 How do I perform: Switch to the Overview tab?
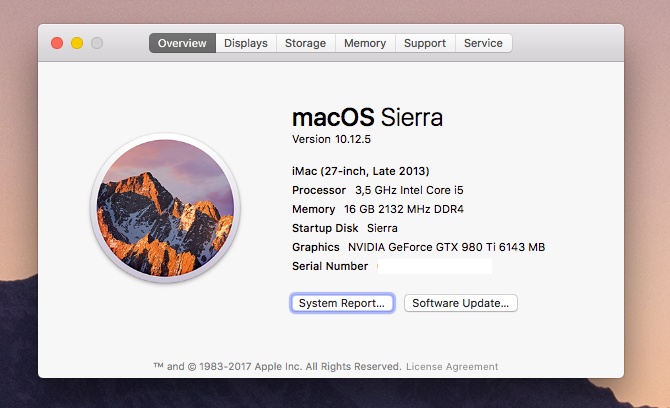tap(182, 43)
